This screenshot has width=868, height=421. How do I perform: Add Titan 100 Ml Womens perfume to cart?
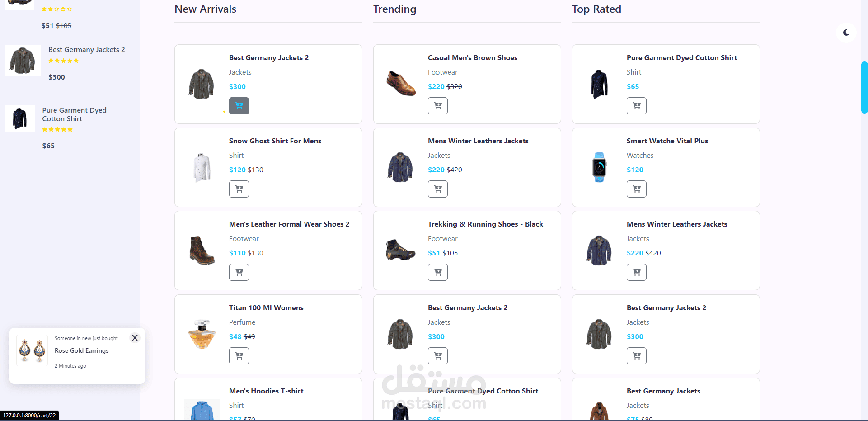tap(239, 356)
